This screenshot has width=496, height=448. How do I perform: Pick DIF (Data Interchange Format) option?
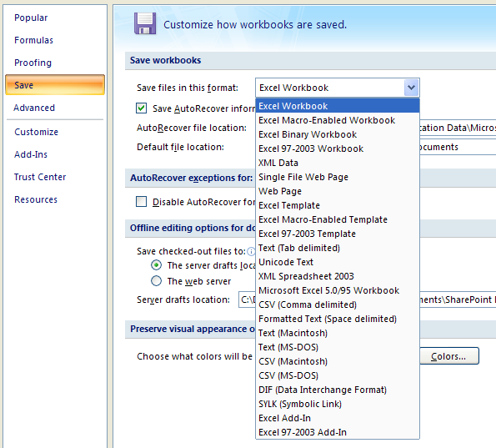338,390
